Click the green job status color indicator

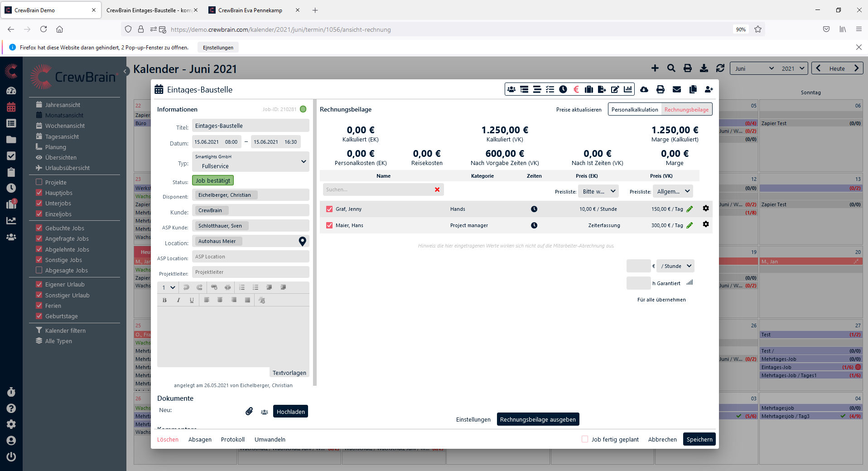(x=303, y=109)
